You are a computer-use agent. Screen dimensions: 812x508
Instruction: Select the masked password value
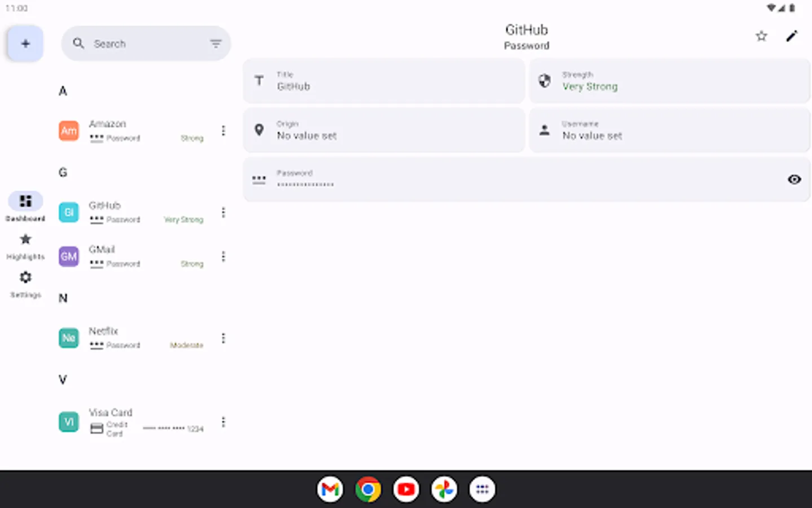pos(305,185)
